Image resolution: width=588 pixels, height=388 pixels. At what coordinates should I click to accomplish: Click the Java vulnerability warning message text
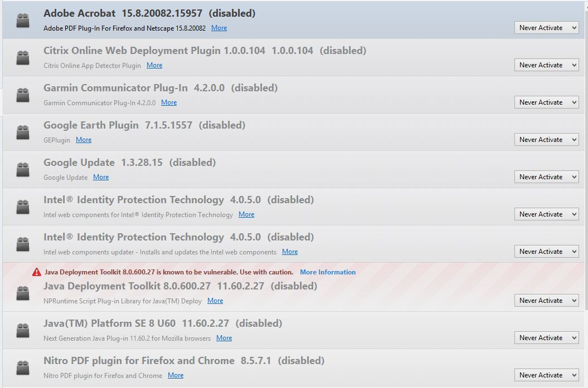(169, 272)
